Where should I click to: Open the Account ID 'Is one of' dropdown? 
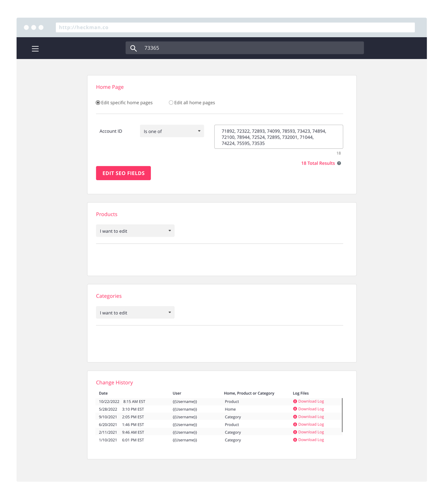tap(172, 131)
